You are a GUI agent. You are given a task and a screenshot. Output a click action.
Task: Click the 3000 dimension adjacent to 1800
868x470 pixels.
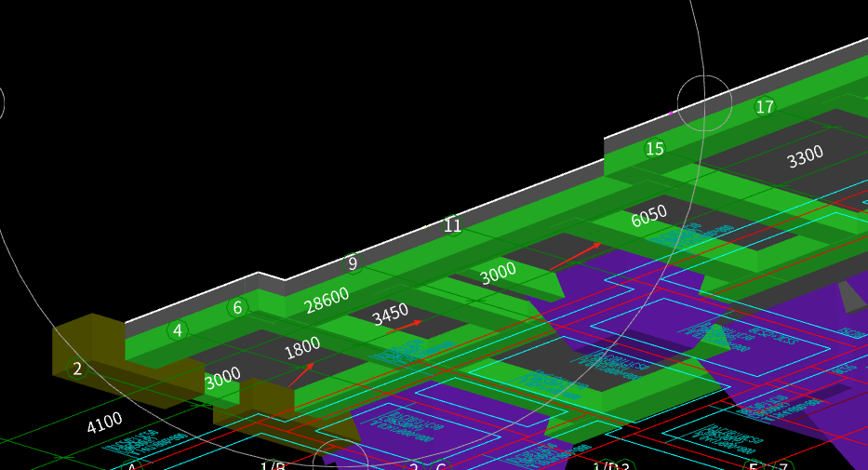coord(222,379)
